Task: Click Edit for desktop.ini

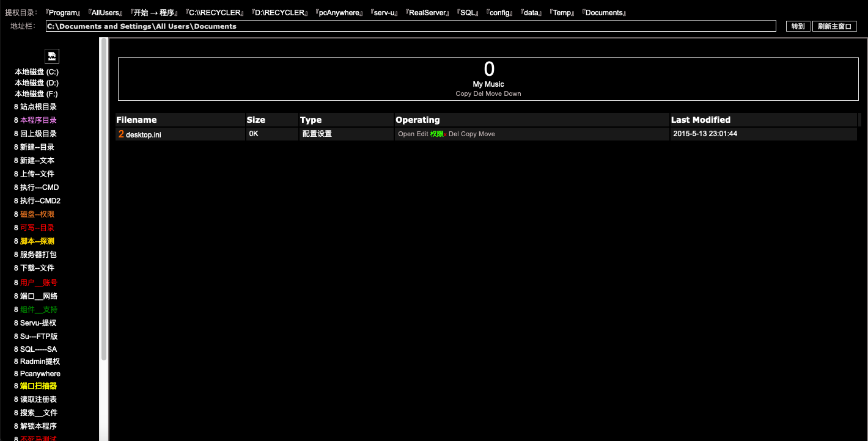Action: 422,134
